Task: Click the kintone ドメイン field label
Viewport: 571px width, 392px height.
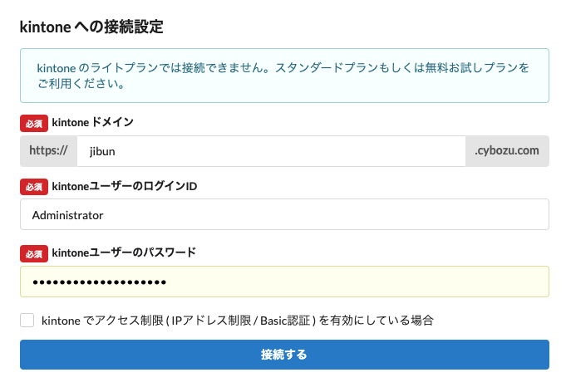Action: coord(92,123)
